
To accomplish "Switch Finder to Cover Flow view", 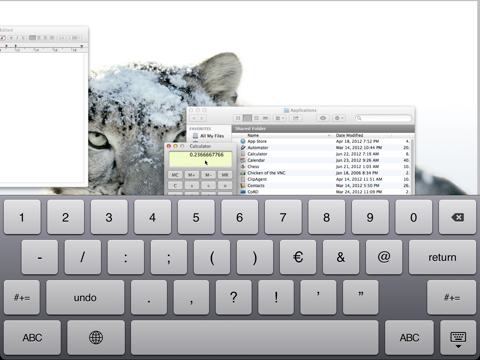I will click(x=265, y=118).
